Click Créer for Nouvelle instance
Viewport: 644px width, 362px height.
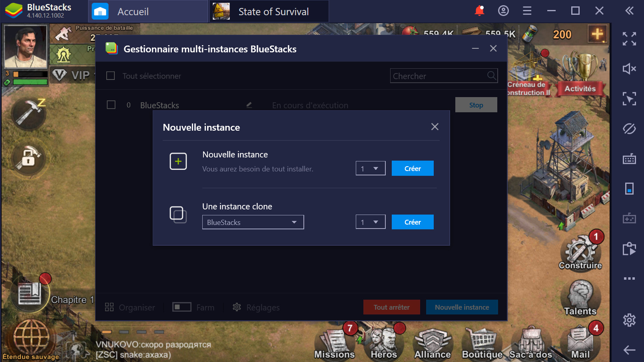(x=413, y=168)
